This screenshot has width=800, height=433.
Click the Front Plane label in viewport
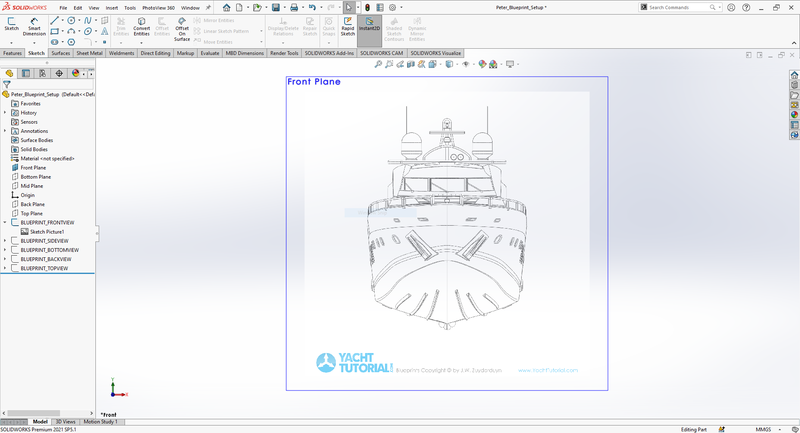coord(314,82)
